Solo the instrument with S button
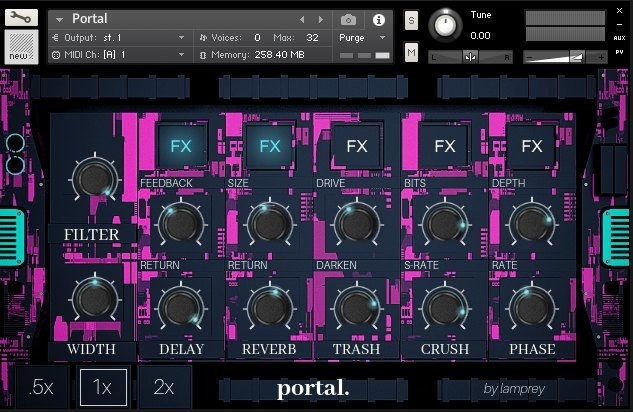 411,20
